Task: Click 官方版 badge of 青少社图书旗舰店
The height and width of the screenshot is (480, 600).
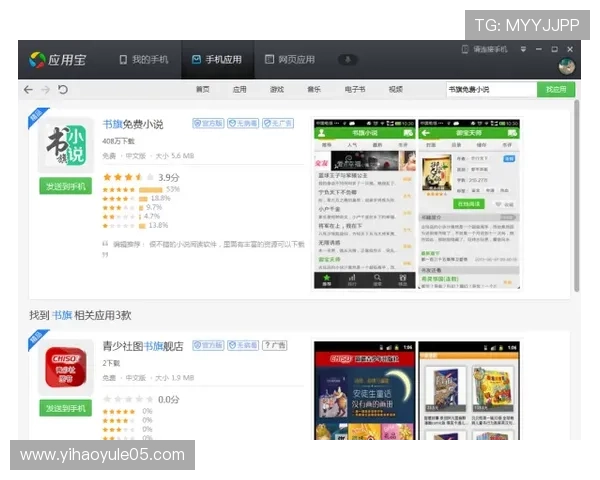Action: point(208,345)
